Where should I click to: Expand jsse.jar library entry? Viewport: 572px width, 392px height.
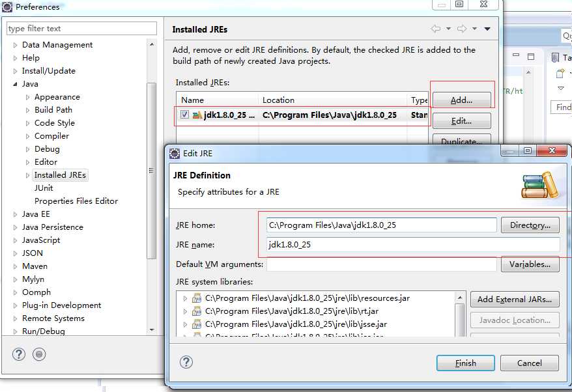pyautogui.click(x=185, y=324)
